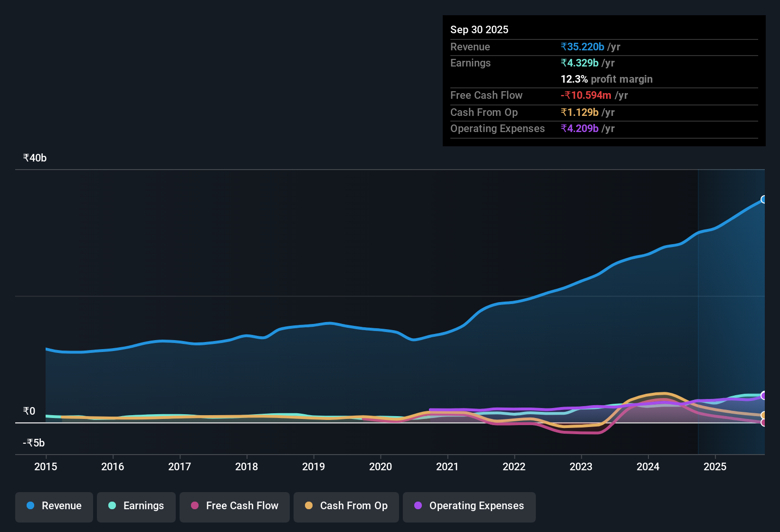Expand the Operating Expenses legend entry
Image resolution: width=780 pixels, height=532 pixels.
pyautogui.click(x=469, y=506)
